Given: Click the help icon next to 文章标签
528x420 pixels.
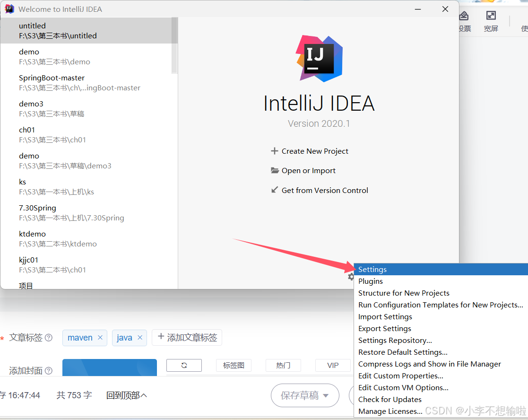Looking at the screenshot, I should pos(49,338).
